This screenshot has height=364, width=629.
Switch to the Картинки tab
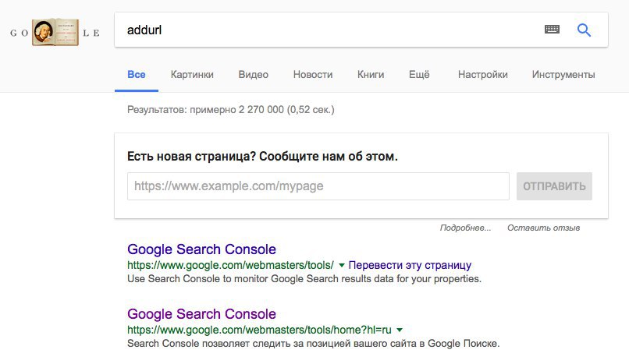click(192, 75)
